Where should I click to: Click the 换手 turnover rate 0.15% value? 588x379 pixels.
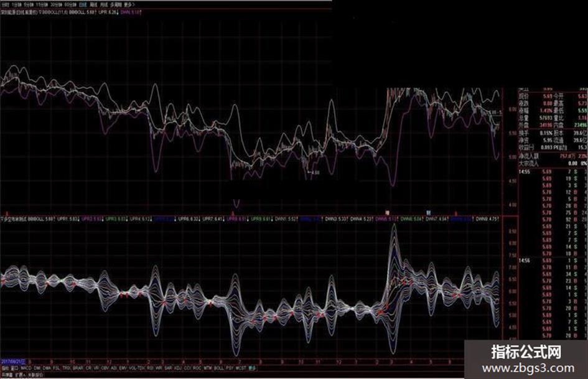(x=546, y=133)
